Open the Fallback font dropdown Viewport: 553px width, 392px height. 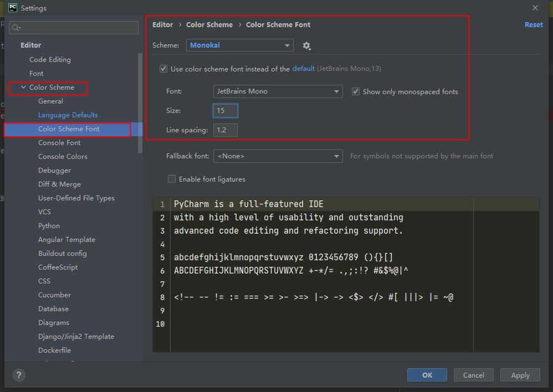point(278,156)
